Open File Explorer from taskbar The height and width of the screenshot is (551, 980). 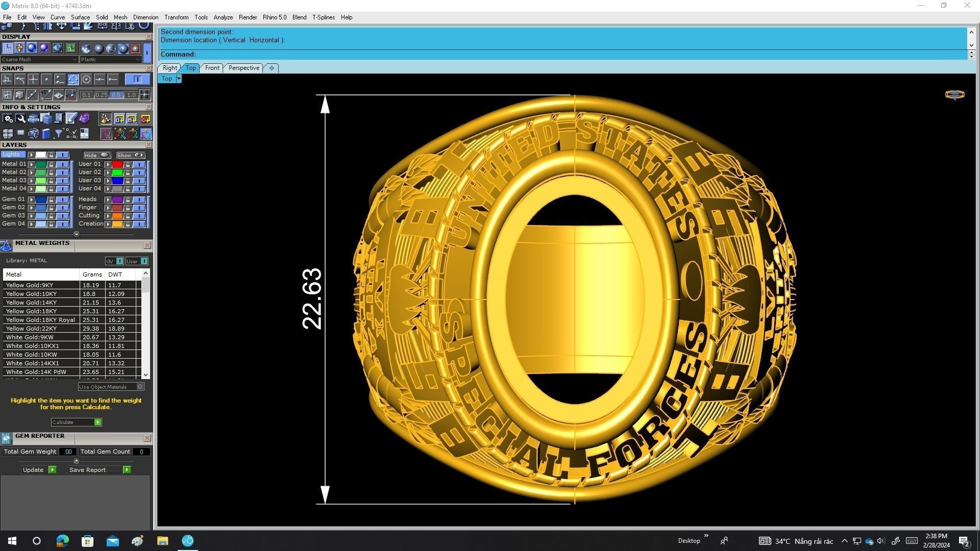click(x=162, y=541)
